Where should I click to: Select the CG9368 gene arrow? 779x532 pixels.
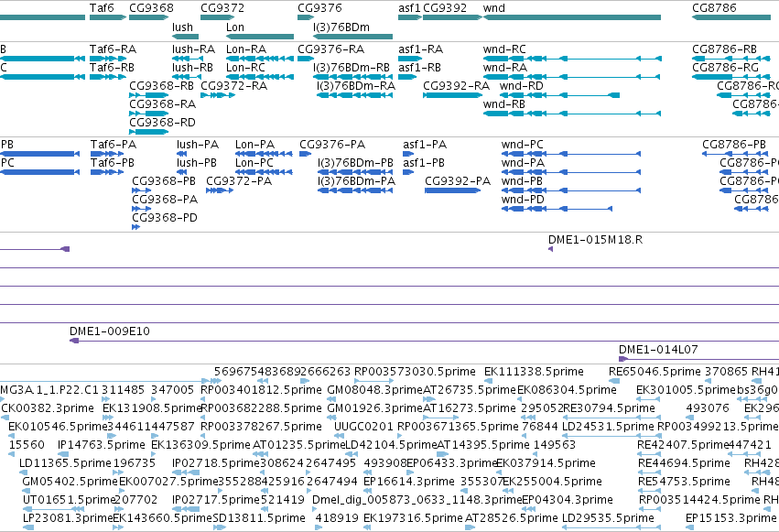pos(148,17)
